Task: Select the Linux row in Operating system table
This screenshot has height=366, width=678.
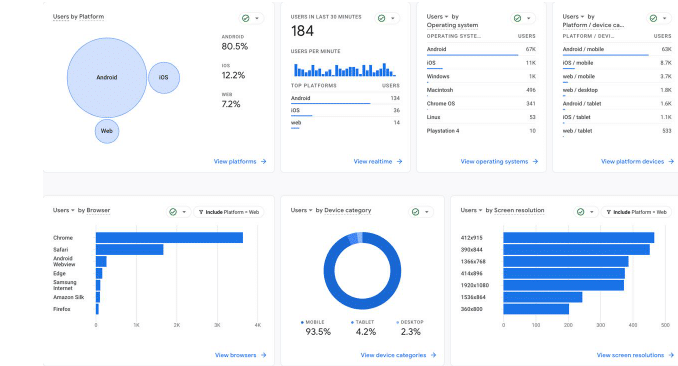Action: [x=481, y=117]
